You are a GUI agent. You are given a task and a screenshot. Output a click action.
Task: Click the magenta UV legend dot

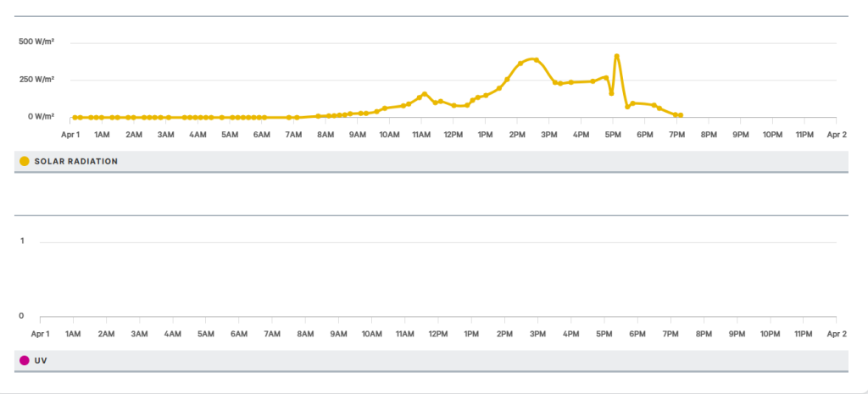pyautogui.click(x=25, y=361)
